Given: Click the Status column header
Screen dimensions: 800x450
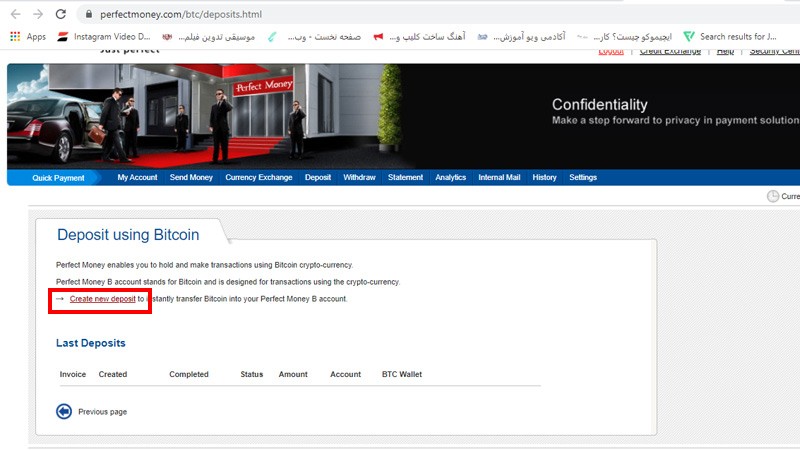Looking at the screenshot, I should (x=252, y=374).
